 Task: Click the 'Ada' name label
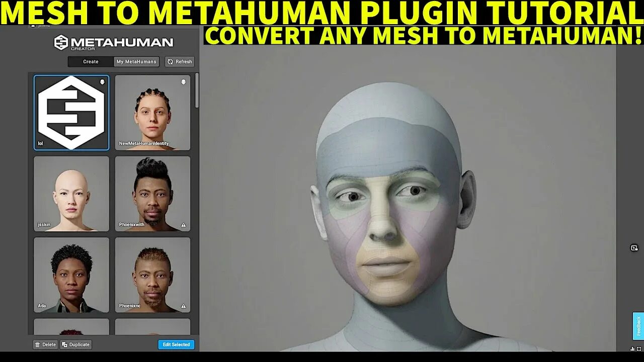coord(42,306)
